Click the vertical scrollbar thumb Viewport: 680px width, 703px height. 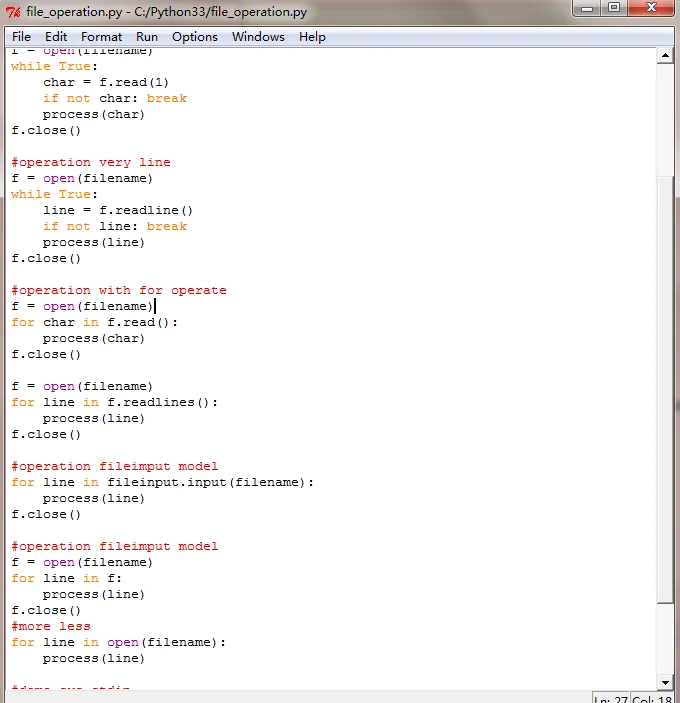[x=665, y=390]
